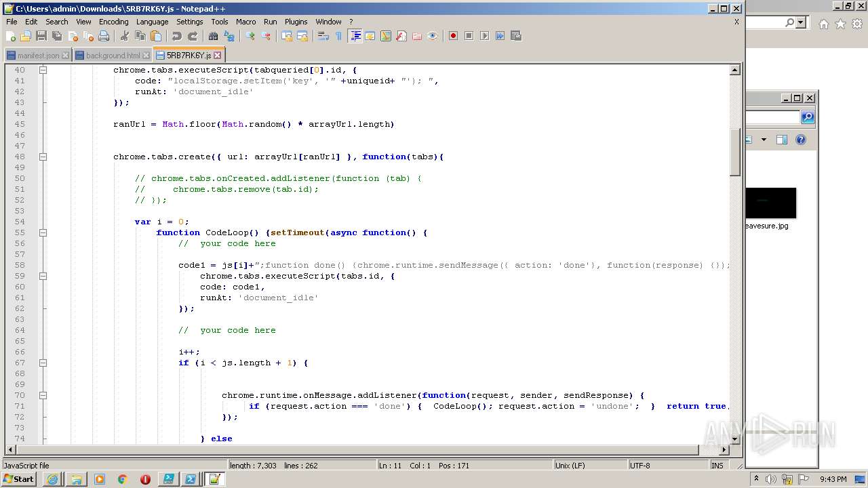Open the Macro menu
The image size is (868, 488).
[x=246, y=22]
